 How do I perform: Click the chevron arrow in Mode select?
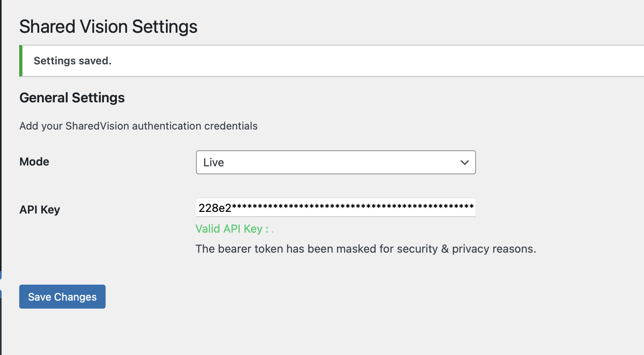point(464,163)
